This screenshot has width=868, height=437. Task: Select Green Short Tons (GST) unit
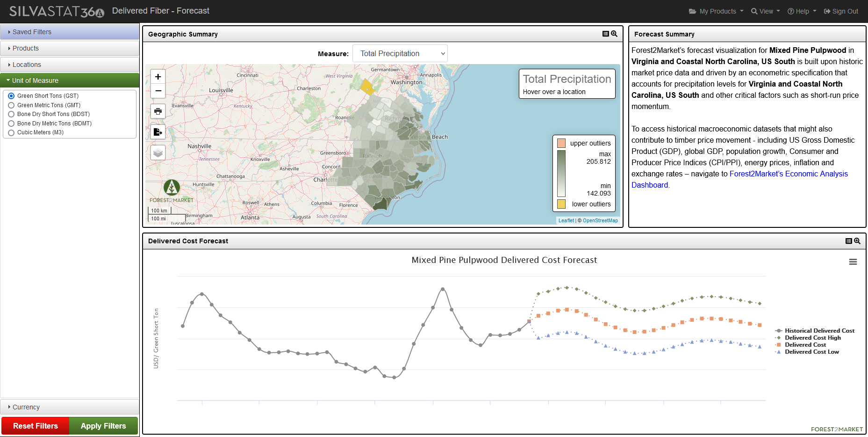pos(11,96)
